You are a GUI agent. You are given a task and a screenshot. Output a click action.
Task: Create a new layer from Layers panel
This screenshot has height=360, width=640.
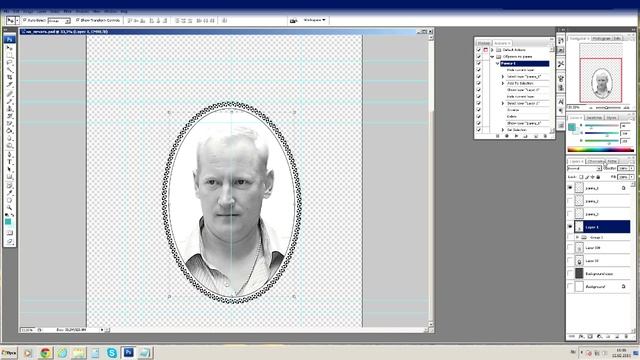[617, 337]
